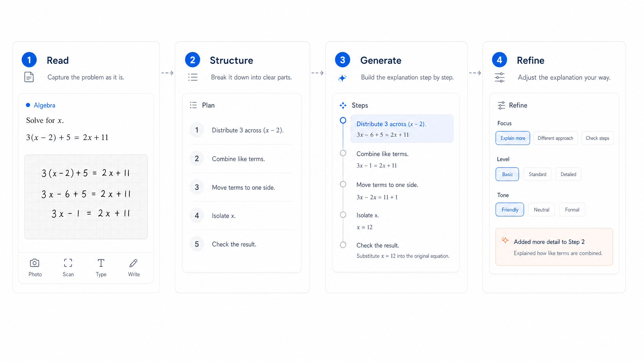Screen dimensions: 644x362
Task: Click the Added more detail to Step 2 notice
Action: pyautogui.click(x=554, y=247)
